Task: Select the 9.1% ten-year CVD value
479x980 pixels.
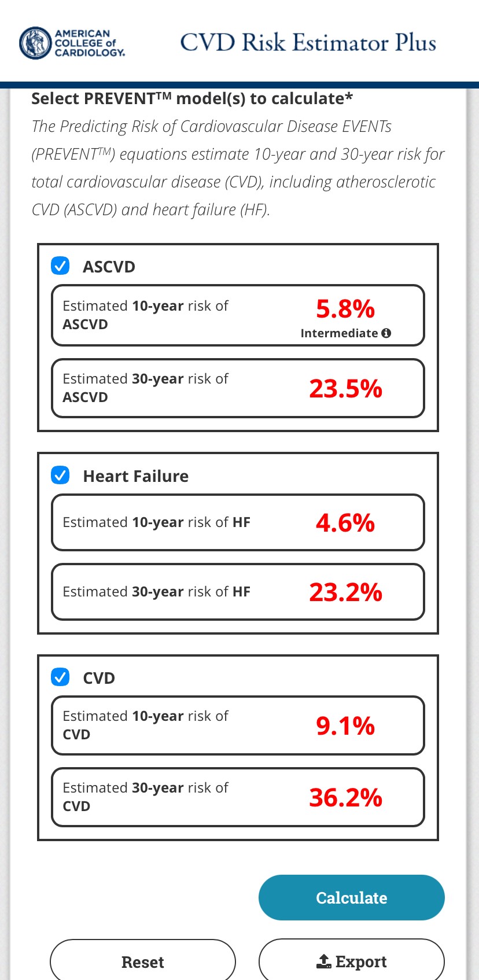Action: (x=345, y=725)
